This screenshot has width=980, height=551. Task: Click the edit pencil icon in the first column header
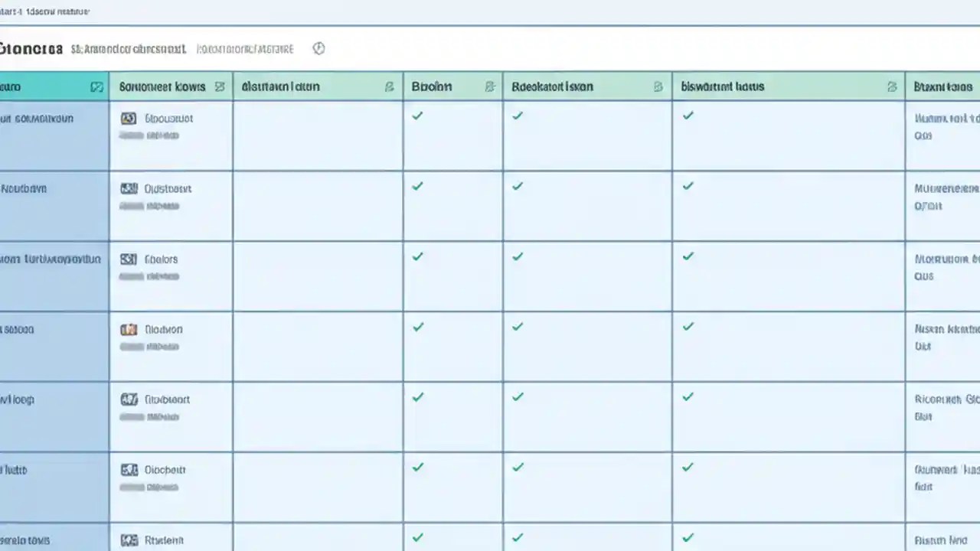(x=96, y=87)
